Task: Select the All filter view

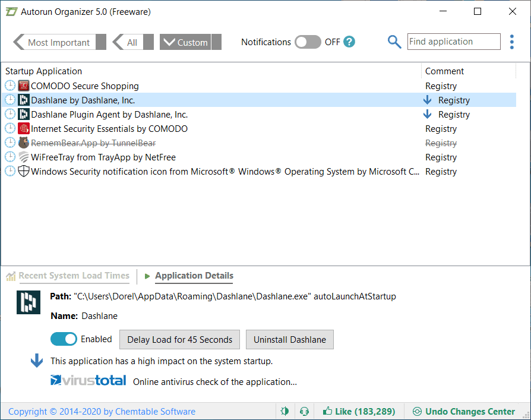Action: [133, 42]
